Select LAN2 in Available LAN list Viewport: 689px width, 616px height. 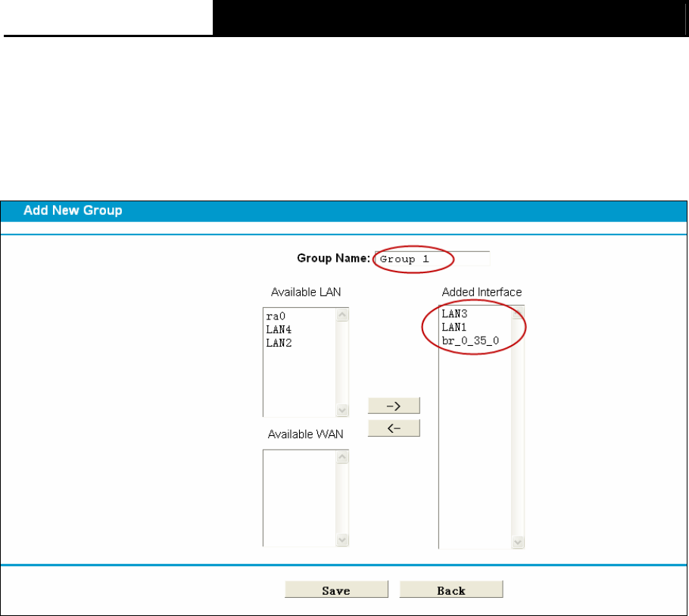tap(279, 343)
